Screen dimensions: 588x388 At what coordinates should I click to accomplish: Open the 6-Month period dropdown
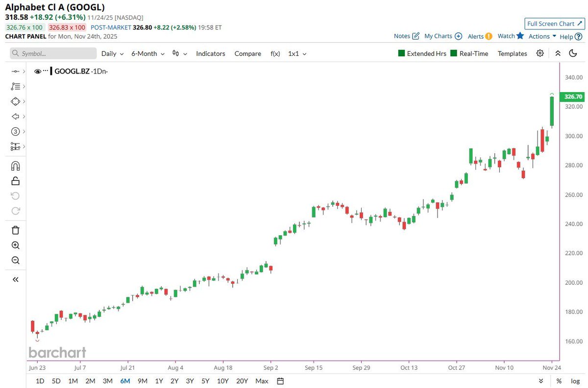[147, 53]
